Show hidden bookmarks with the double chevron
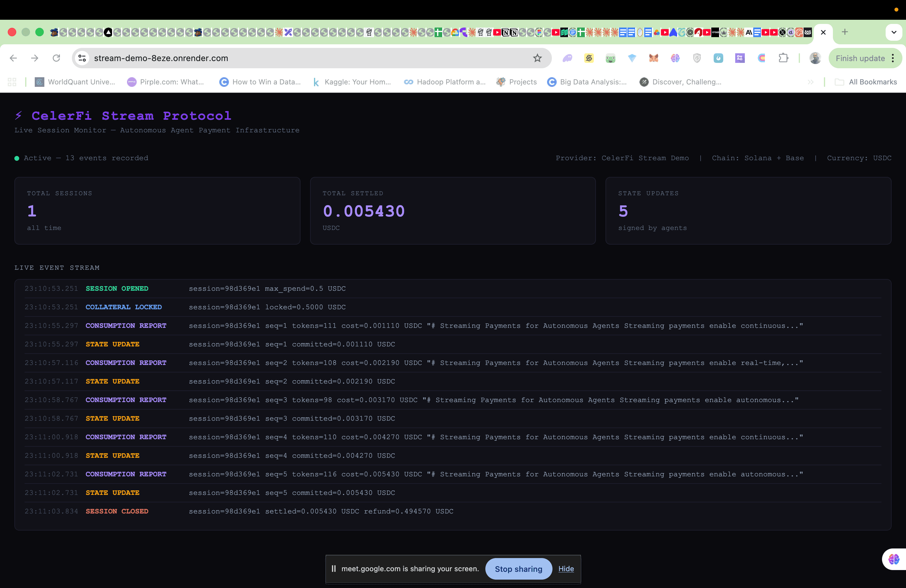The width and height of the screenshot is (906, 588). (x=810, y=82)
